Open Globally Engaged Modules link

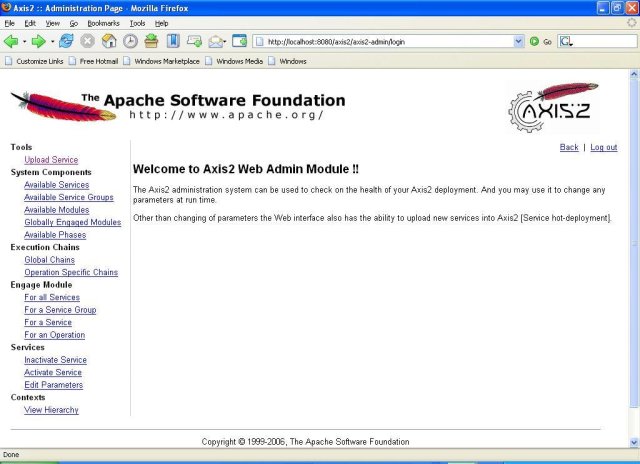73,222
